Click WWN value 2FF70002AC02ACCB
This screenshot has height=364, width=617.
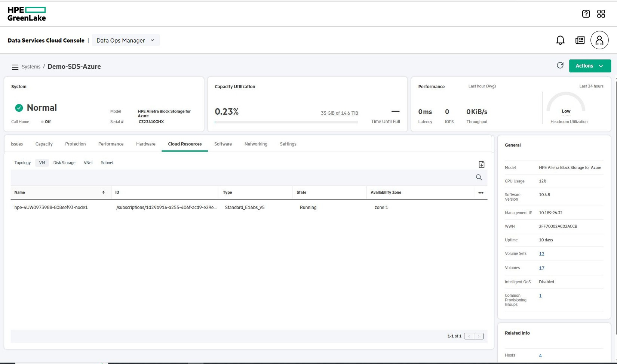pyautogui.click(x=558, y=226)
